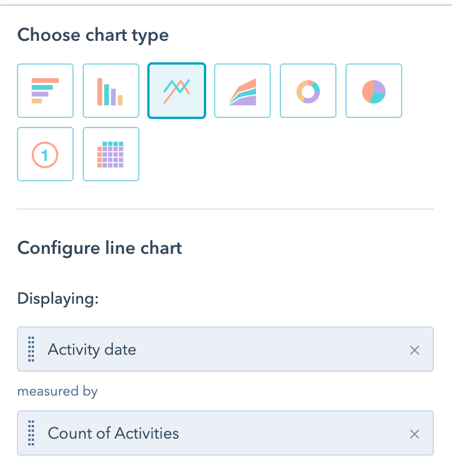This screenshot has width=452, height=476.
Task: Click the 'Choose chart type' heading
Action: point(93,35)
